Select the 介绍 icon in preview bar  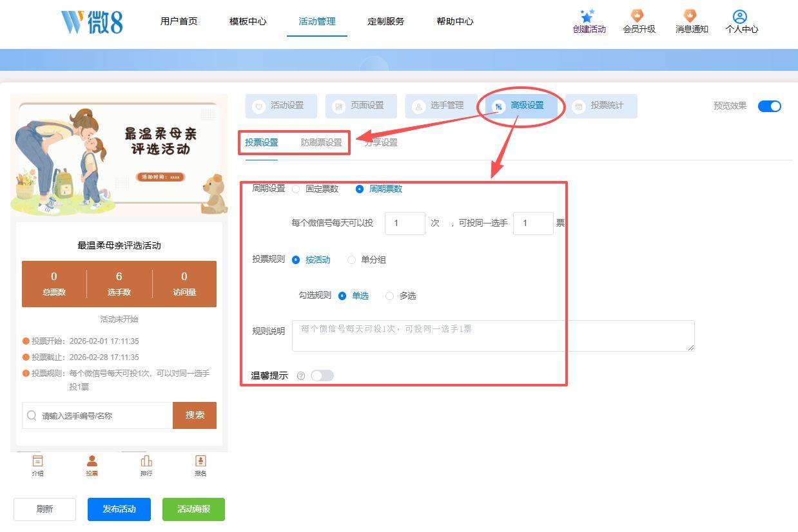[38, 461]
